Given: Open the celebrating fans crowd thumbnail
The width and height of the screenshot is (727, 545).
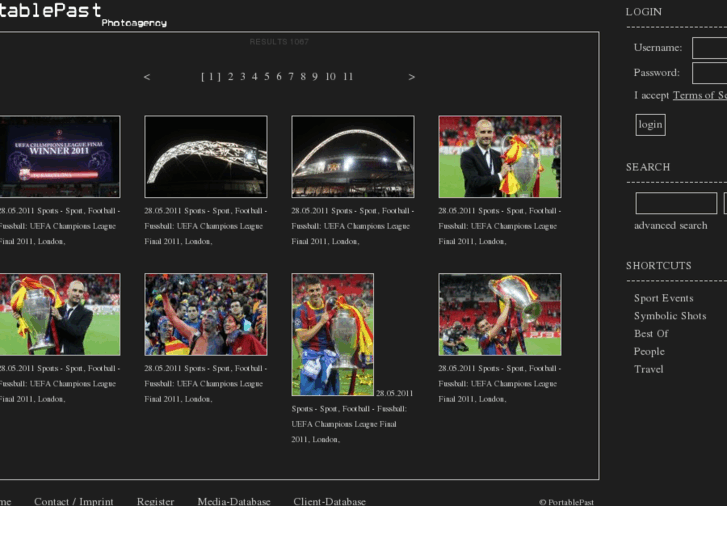Looking at the screenshot, I should tap(206, 314).
